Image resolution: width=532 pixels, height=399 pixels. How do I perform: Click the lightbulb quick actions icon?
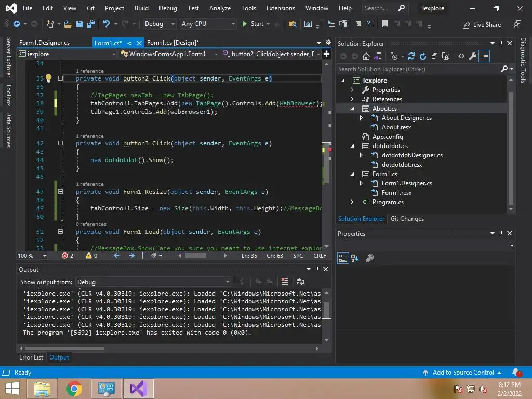coord(48,78)
